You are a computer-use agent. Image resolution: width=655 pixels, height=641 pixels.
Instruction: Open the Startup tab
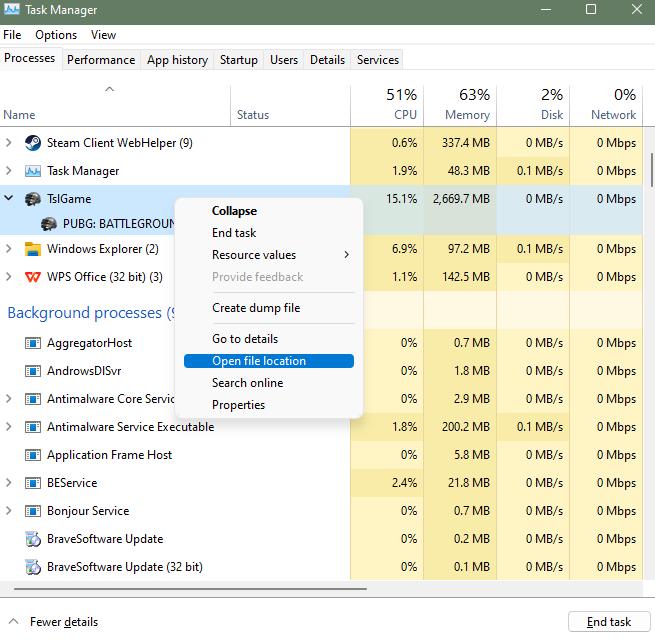click(239, 60)
